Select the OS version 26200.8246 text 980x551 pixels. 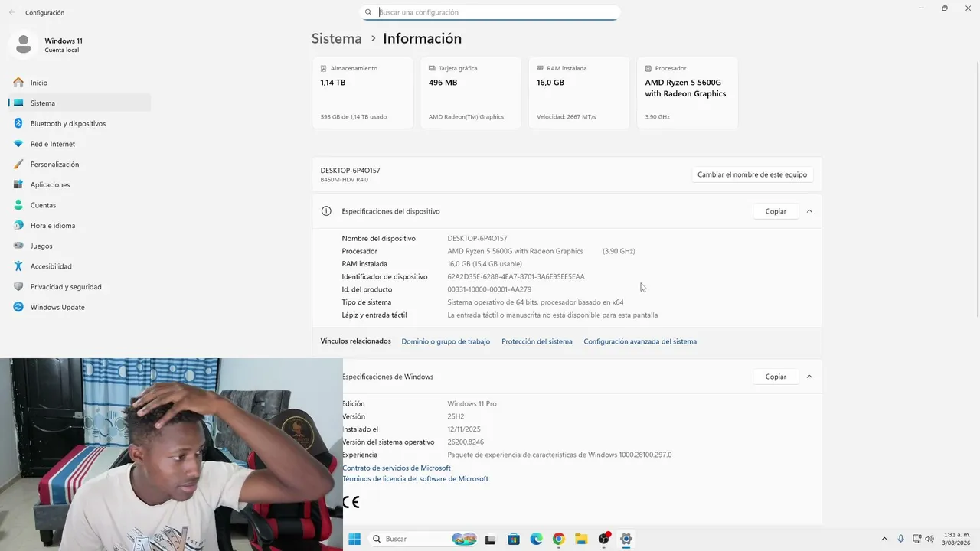pyautogui.click(x=465, y=442)
